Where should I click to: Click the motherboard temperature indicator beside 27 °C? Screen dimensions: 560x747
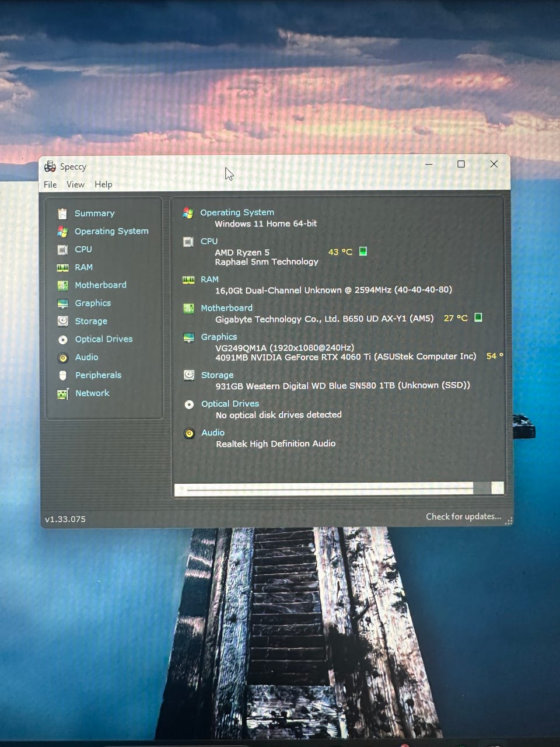[x=478, y=317]
